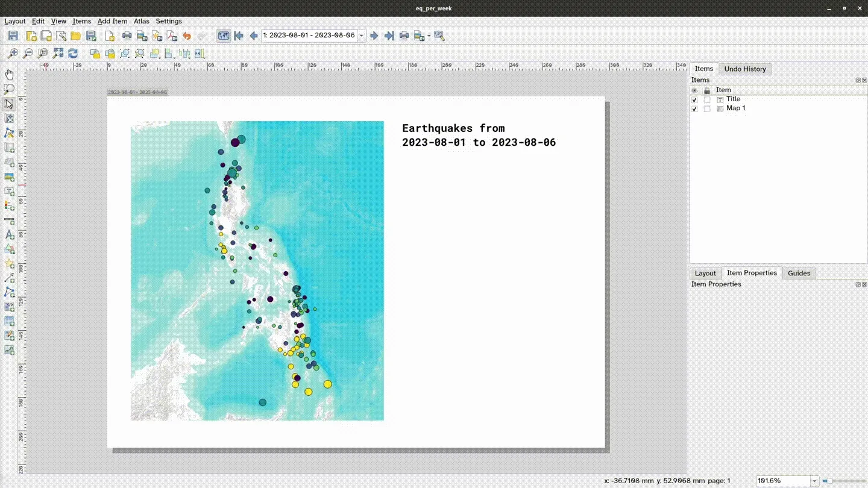Toggle Atlas Preview mode
This screenshot has height=488, width=868.
click(x=224, y=36)
